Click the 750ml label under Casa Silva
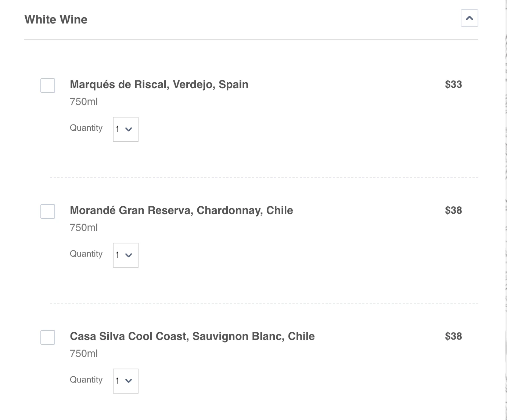507x420 pixels. point(84,354)
